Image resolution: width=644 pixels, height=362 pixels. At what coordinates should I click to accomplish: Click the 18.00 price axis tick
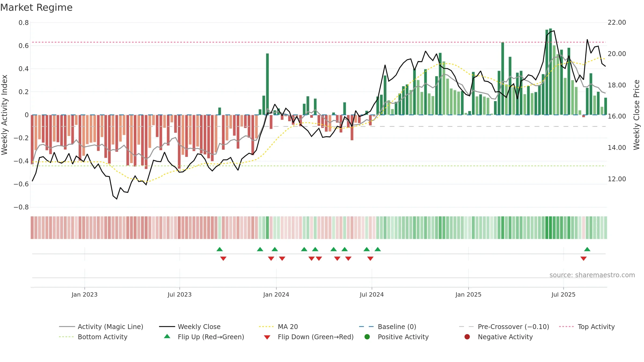(x=617, y=85)
